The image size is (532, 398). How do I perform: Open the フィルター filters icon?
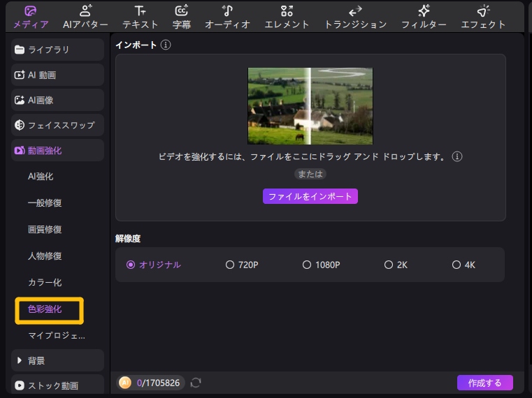(x=424, y=11)
